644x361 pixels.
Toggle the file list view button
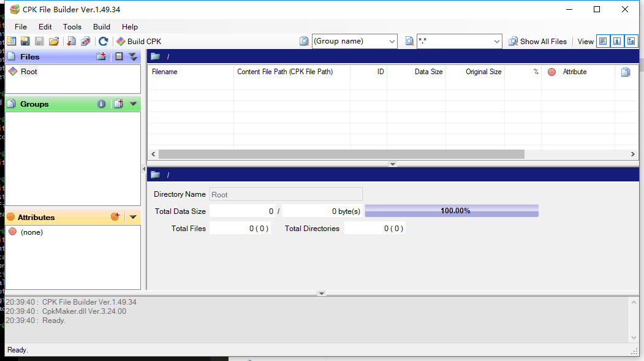(603, 41)
